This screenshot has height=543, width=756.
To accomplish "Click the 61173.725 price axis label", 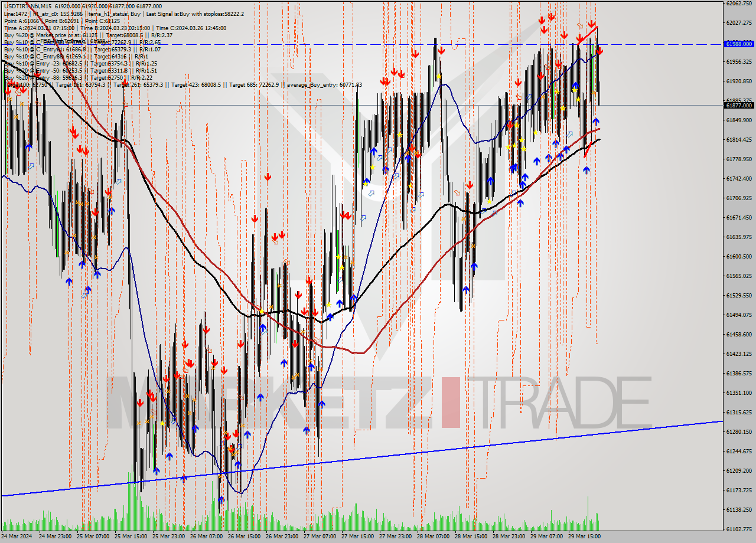I will pos(739,490).
